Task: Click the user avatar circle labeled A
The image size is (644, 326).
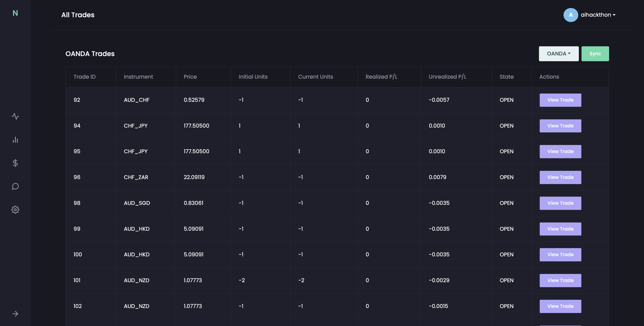Action: [x=571, y=15]
